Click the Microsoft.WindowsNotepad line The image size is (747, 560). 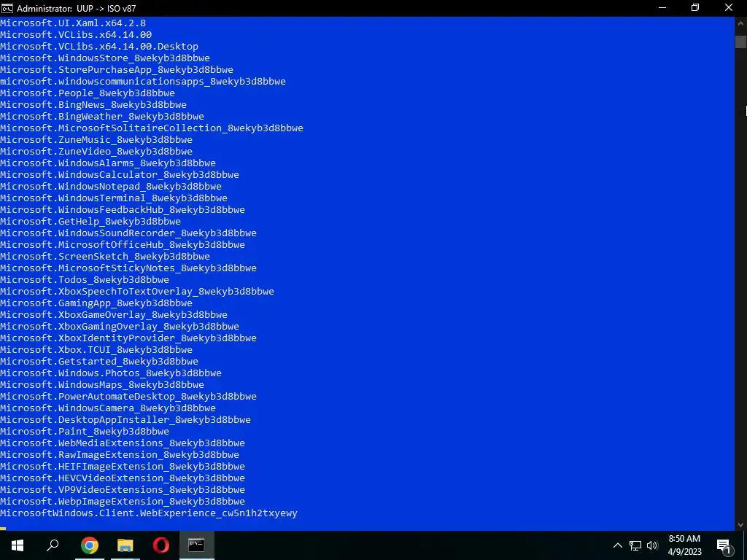111,186
